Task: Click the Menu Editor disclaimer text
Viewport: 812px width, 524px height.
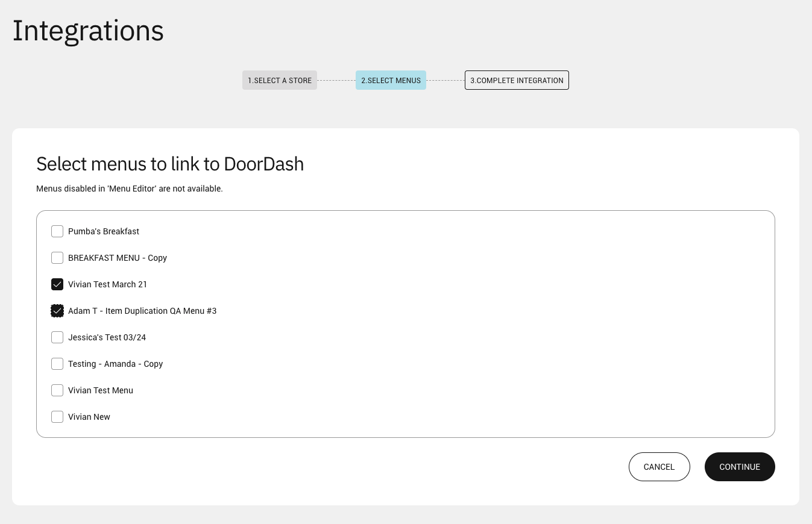Action: [x=130, y=189]
